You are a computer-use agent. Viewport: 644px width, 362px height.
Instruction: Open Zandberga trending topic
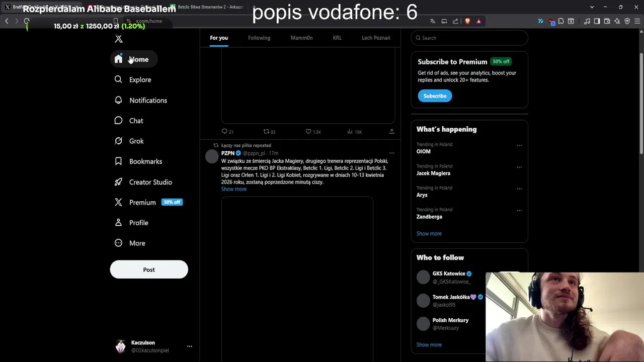429,217
